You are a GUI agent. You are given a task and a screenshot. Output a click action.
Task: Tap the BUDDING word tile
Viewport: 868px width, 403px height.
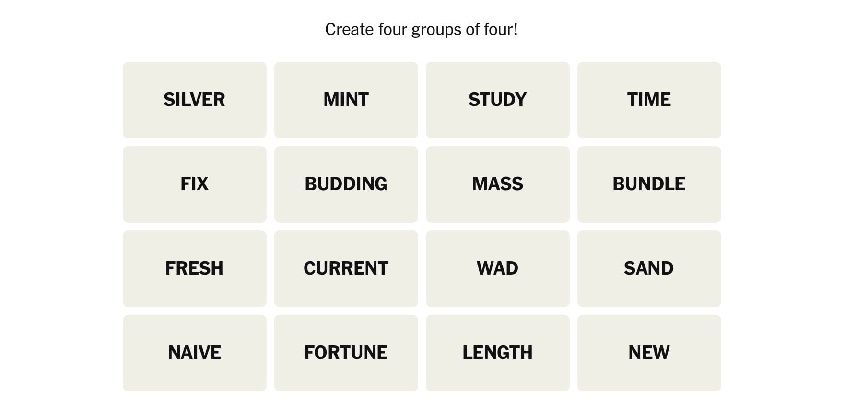(346, 184)
